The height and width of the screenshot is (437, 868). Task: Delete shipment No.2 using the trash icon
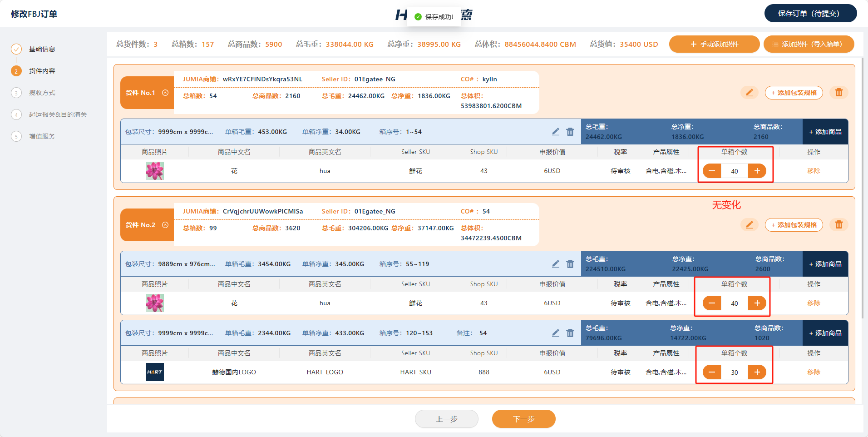[x=838, y=225]
